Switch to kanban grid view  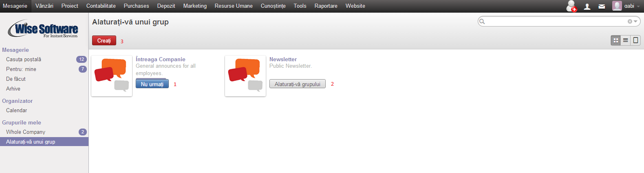click(x=616, y=40)
